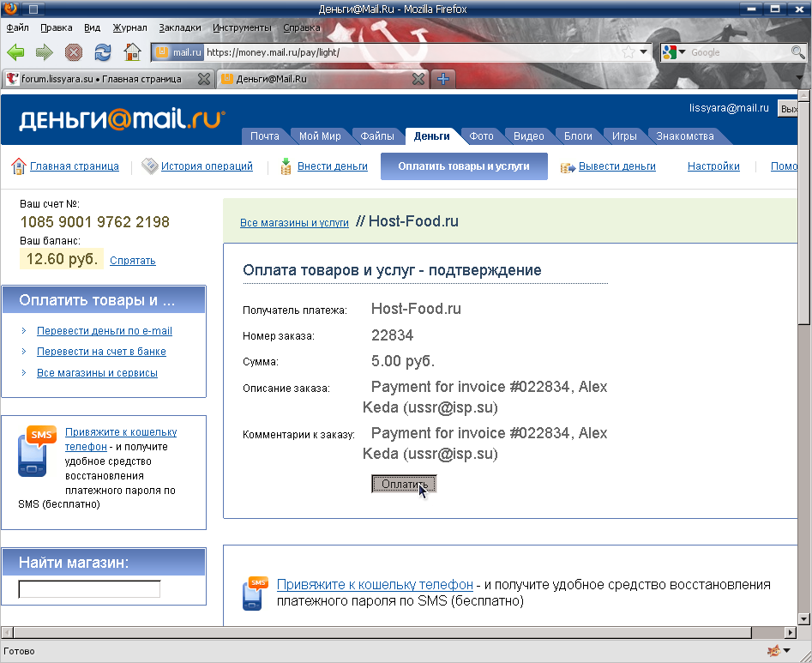Click the Внести деньги coins icon
Screen dimensions: 812x663
[286, 166]
